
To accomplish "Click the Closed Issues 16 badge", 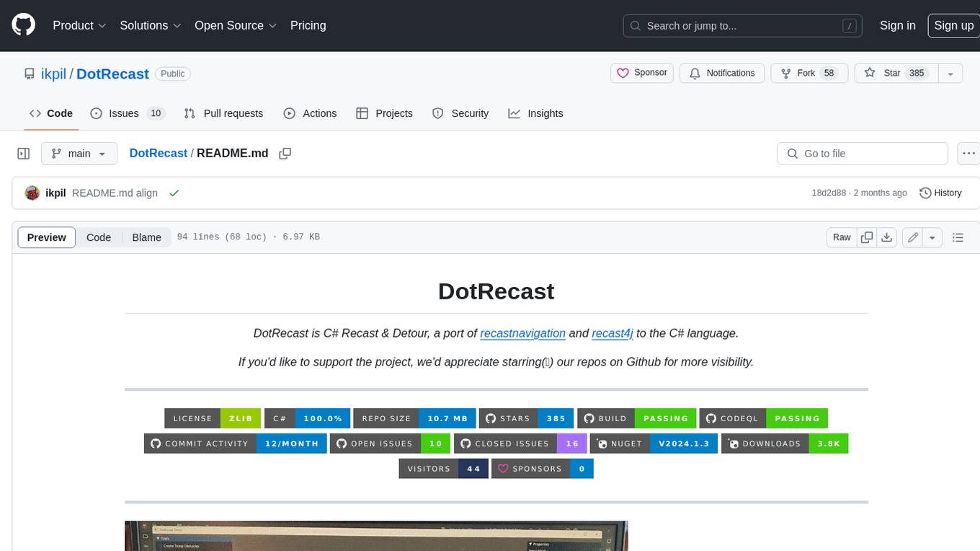I will [520, 444].
